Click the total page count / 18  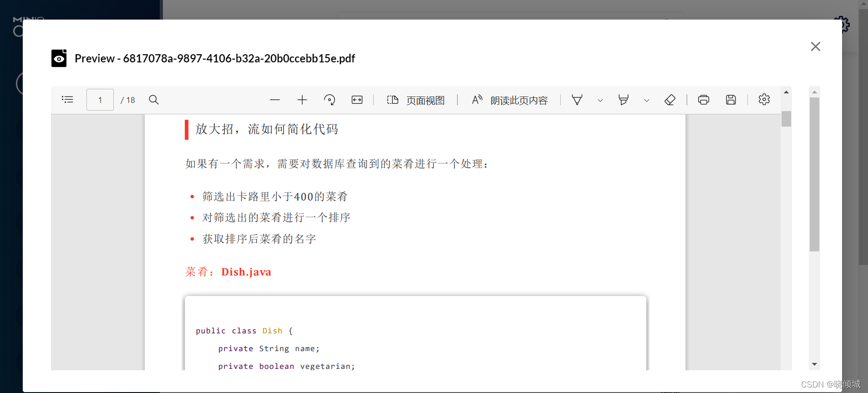pyautogui.click(x=128, y=100)
